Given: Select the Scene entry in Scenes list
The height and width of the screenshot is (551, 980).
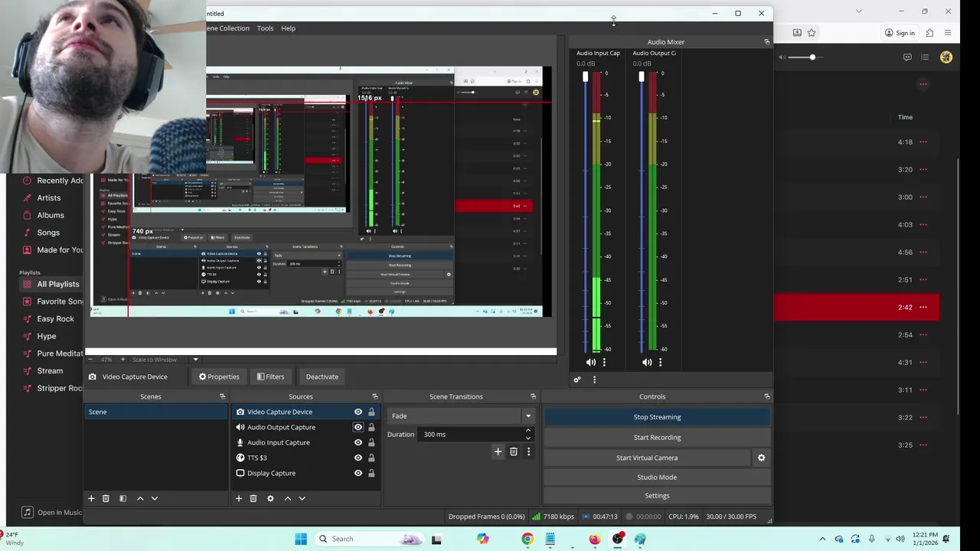Looking at the screenshot, I should pos(156,412).
